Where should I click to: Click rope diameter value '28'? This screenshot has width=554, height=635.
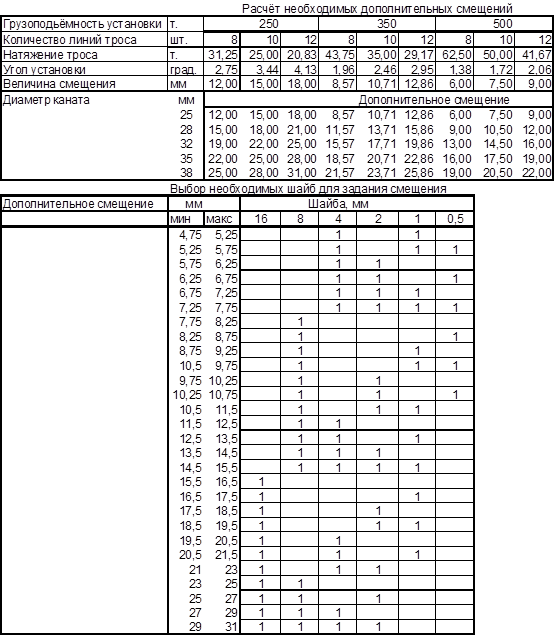tap(186, 130)
